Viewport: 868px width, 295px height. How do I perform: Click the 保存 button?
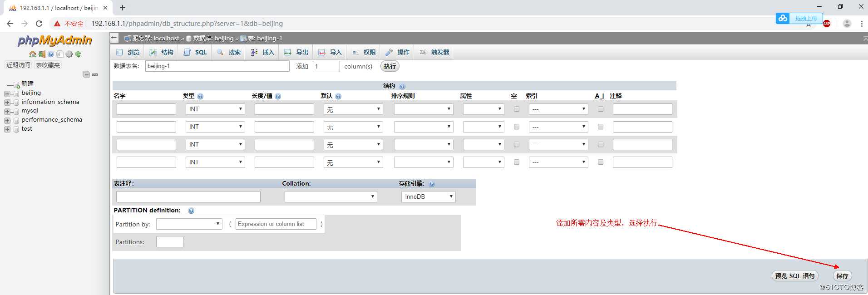click(x=843, y=275)
